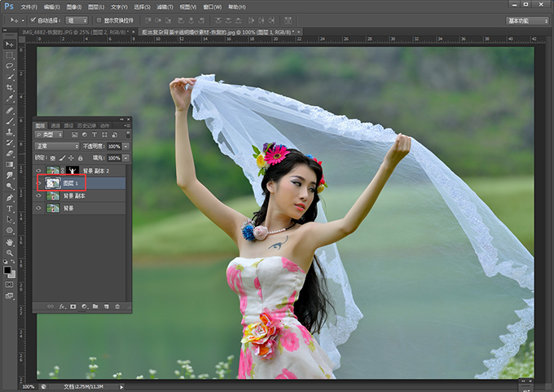554x392 pixels.
Task: Select the Crop tool
Action: [10, 88]
